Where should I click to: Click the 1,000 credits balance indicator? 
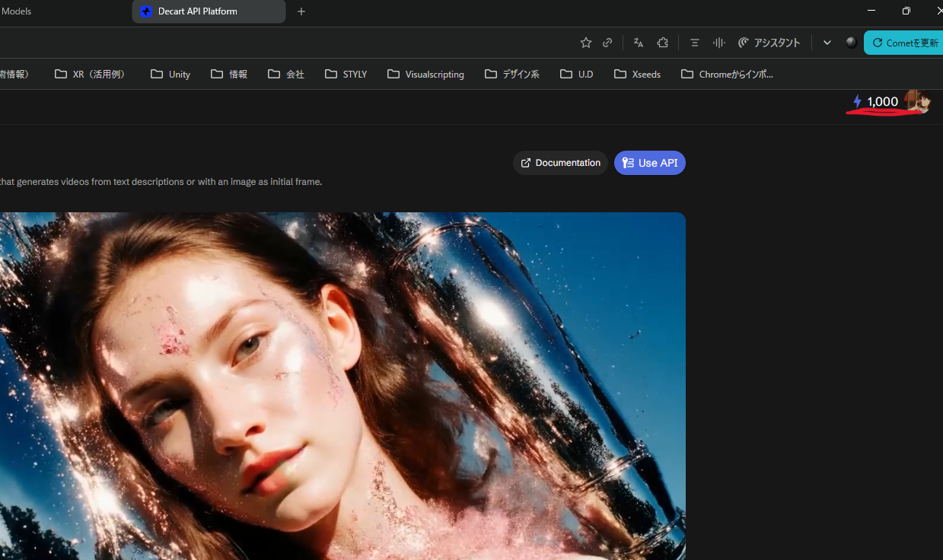click(x=875, y=102)
